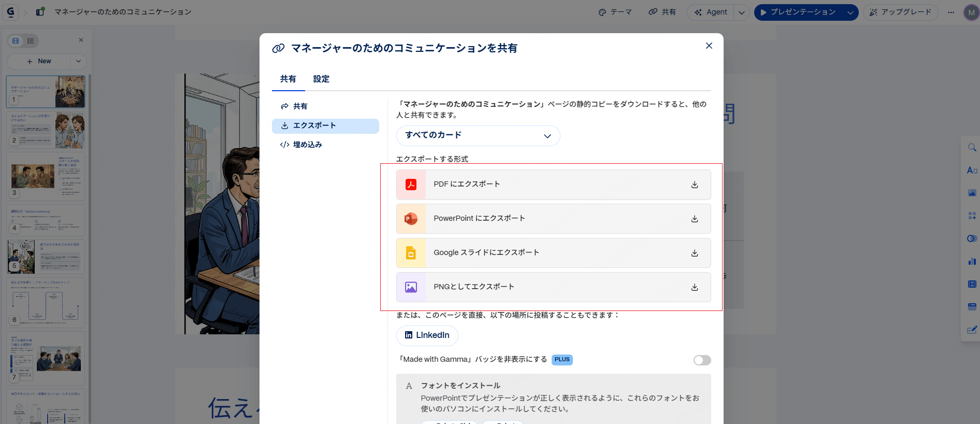Expand the New card dropdown arrow
This screenshot has height=424, width=980.
coord(78,61)
